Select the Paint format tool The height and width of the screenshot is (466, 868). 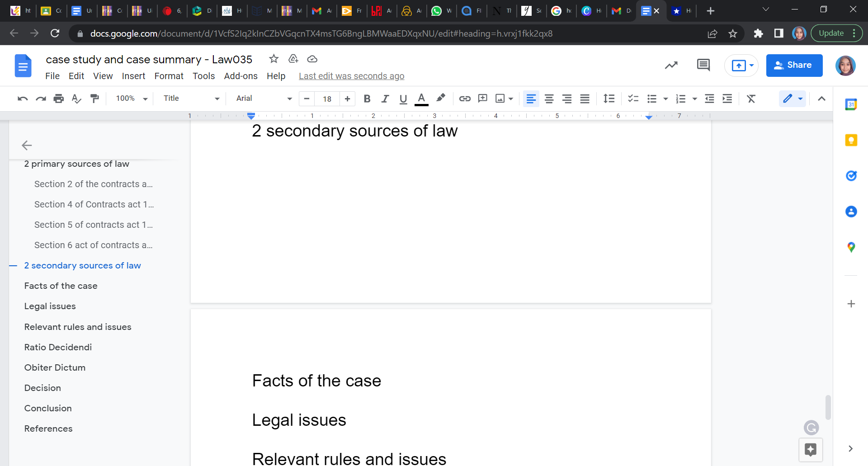94,99
